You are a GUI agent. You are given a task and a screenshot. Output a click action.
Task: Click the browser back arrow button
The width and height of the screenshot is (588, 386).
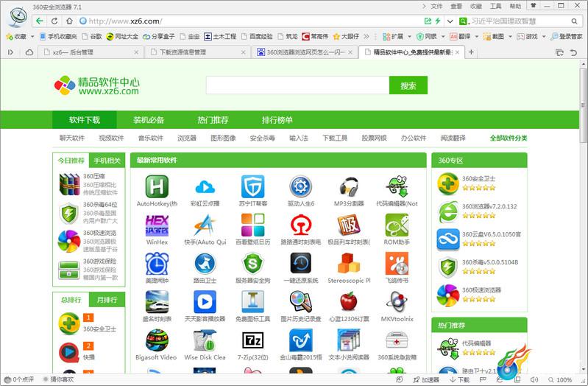[x=40, y=21]
